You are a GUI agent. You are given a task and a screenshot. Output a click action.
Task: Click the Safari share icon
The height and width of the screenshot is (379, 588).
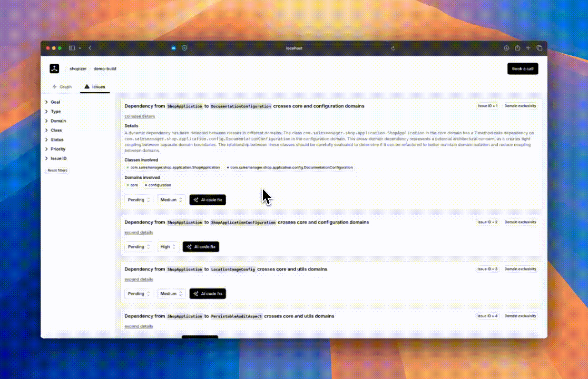517,48
